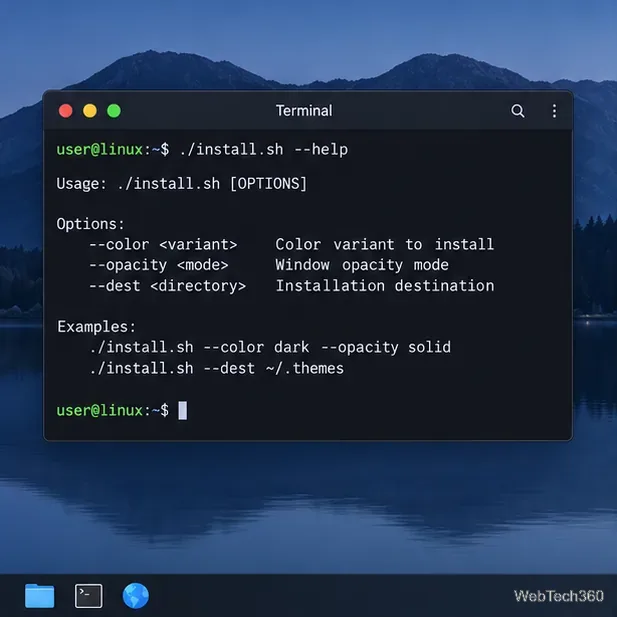Select the --opacity <mode> option line
Image resolution: width=617 pixels, height=617 pixels.
tap(269, 265)
